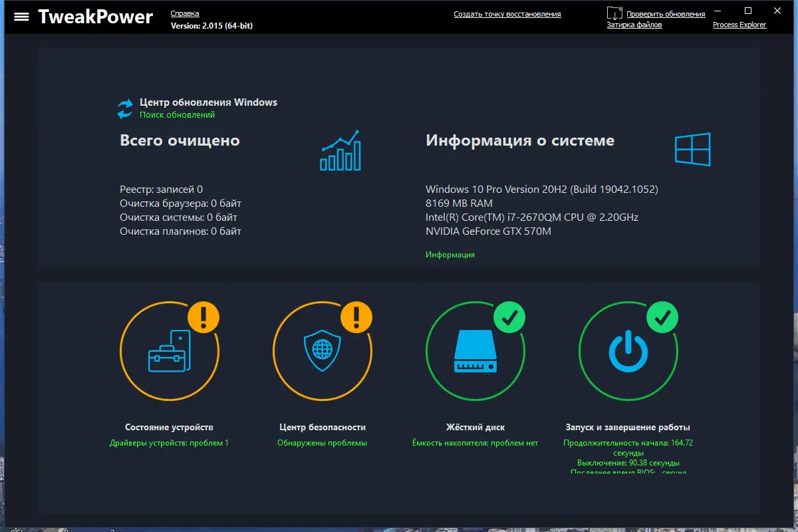The image size is (798, 532).
Task: Click the Windows 10 Pro Version 20H2 line
Action: [542, 190]
